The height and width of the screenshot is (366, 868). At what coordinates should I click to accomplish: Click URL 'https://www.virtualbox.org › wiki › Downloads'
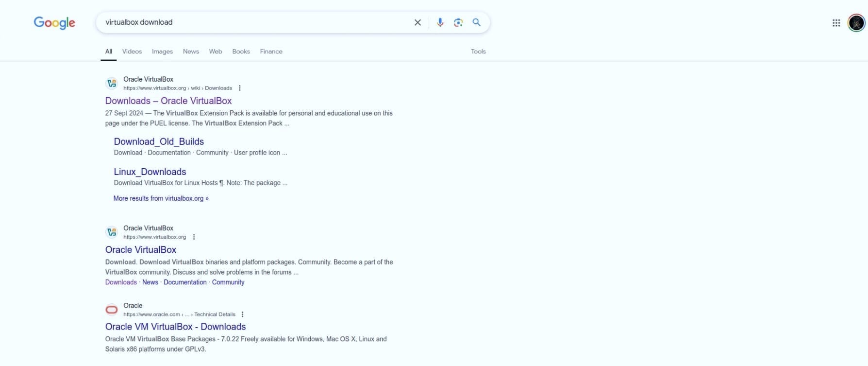coord(178,88)
